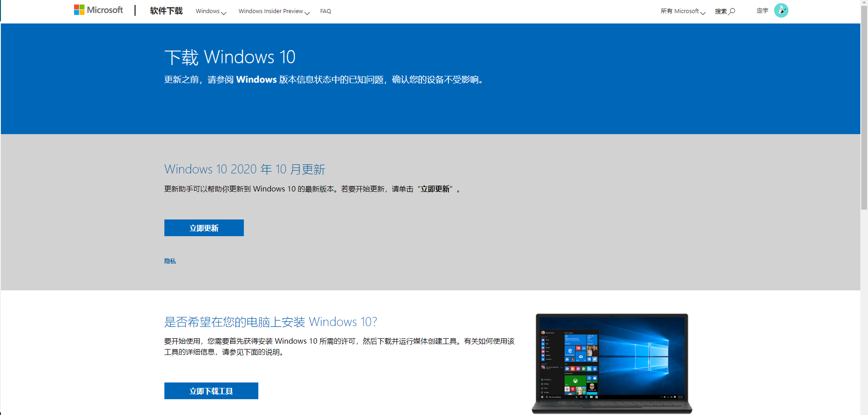The image size is (868, 415).
Task: Click the user account avatar
Action: 781,10
